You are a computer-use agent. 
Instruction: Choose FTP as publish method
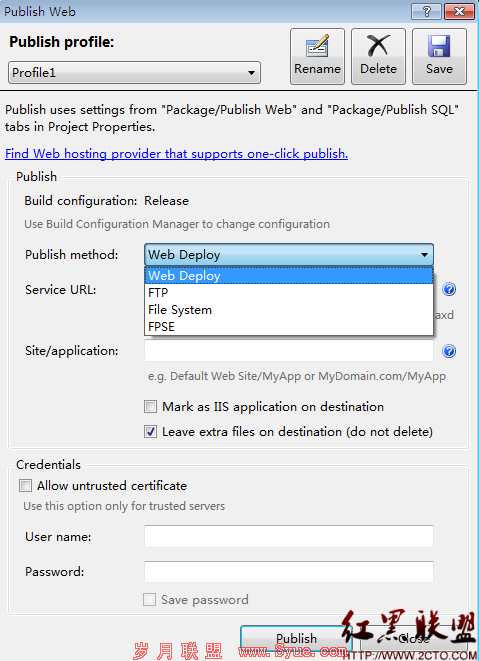(289, 293)
